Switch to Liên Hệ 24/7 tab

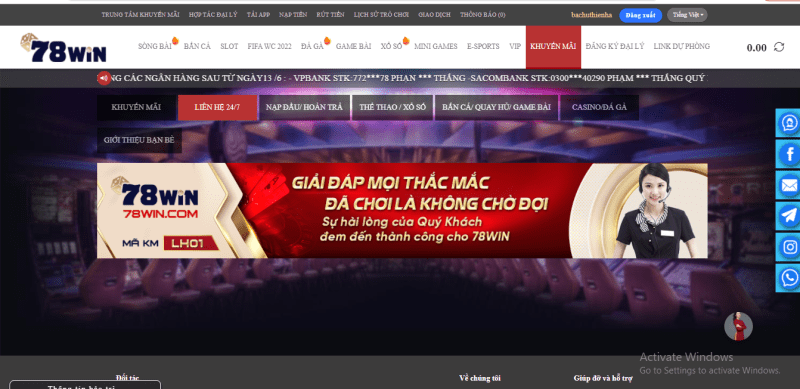(x=217, y=107)
